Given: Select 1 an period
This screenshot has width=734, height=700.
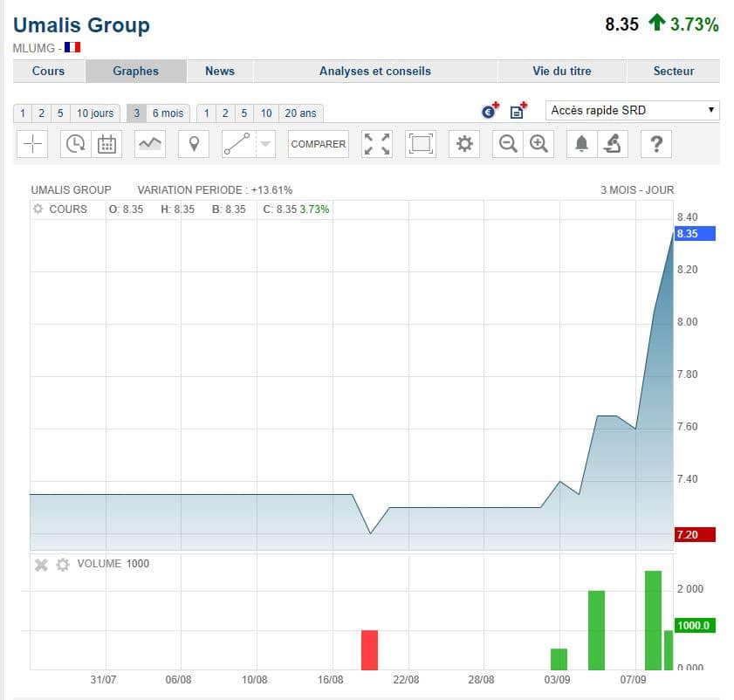Looking at the screenshot, I should (x=207, y=113).
